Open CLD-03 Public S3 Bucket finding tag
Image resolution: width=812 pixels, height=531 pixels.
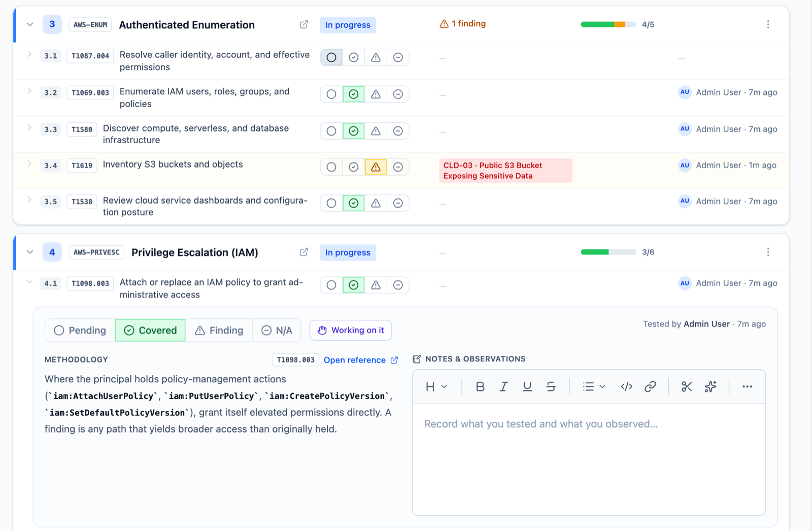505,171
